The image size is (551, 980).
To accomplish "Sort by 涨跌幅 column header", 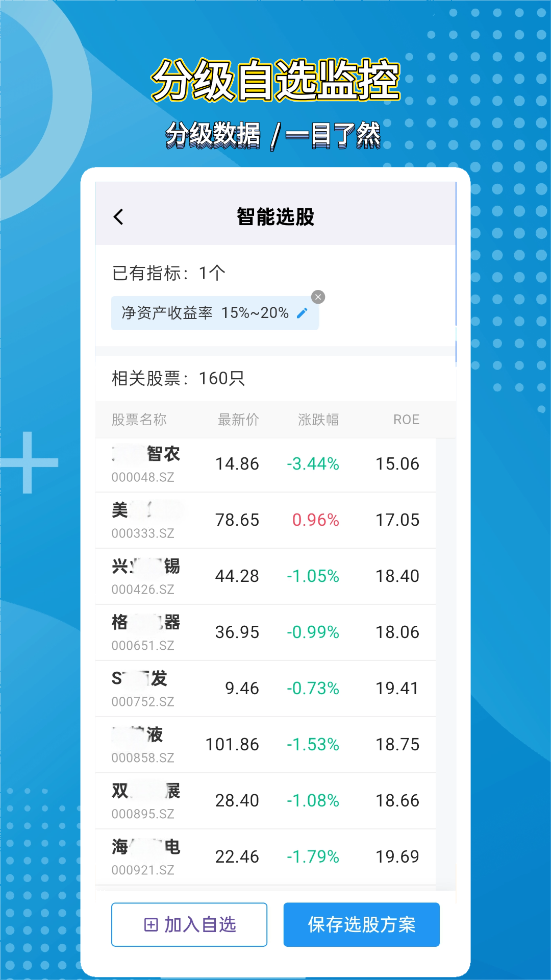I will [x=318, y=420].
